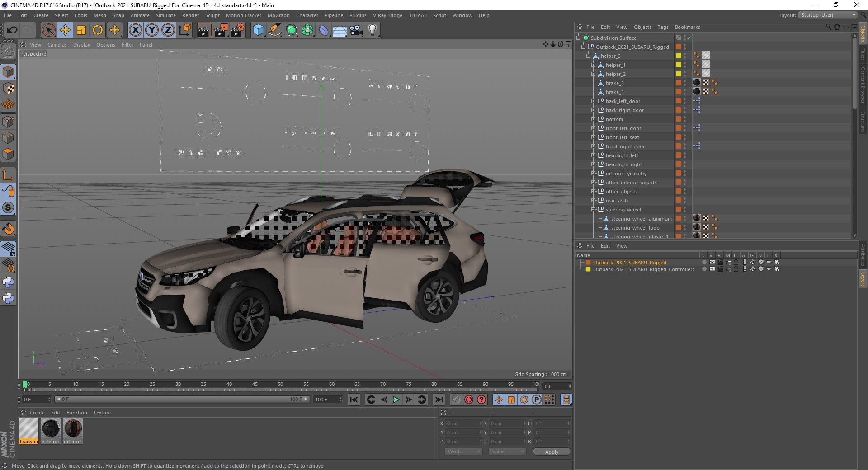Toggle Y axis lock
The width and height of the screenshot is (868, 470).
tap(152, 30)
